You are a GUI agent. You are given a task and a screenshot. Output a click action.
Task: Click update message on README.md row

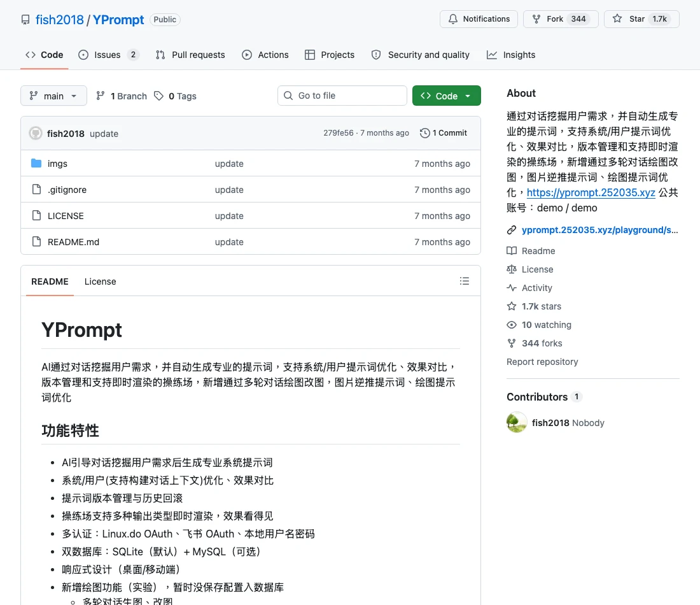[x=229, y=242]
